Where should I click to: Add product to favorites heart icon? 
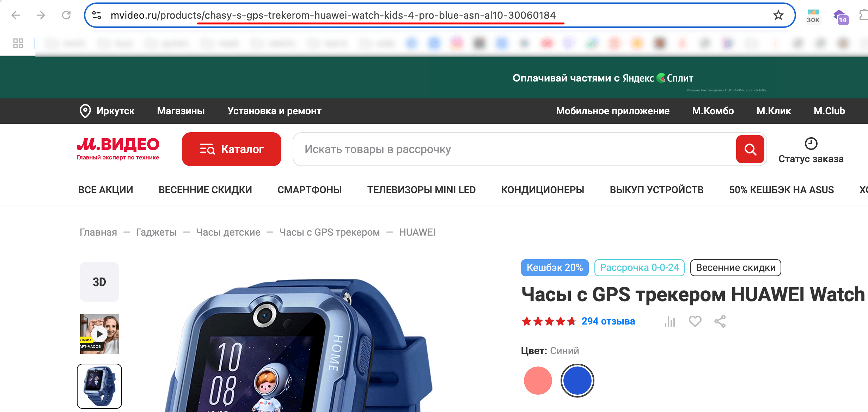[x=695, y=321]
